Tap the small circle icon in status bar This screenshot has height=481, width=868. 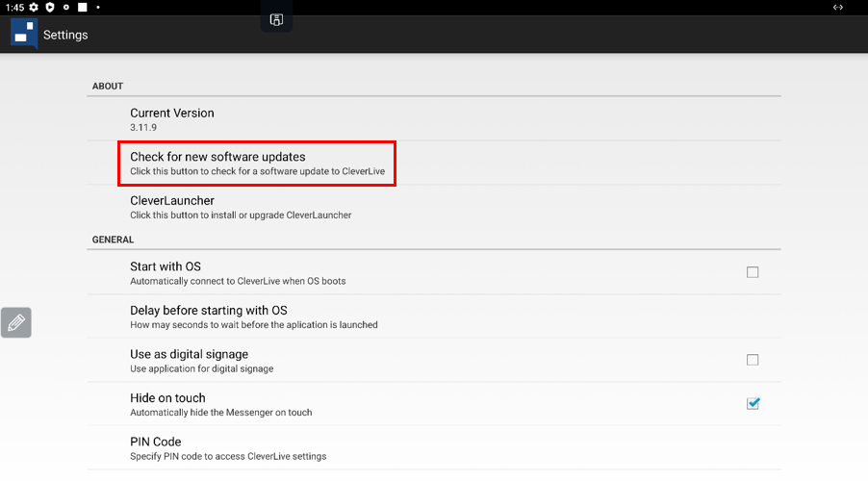[x=65, y=7]
